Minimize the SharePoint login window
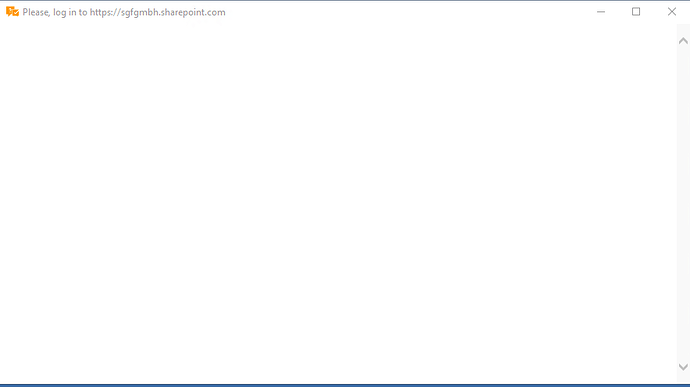 point(601,12)
